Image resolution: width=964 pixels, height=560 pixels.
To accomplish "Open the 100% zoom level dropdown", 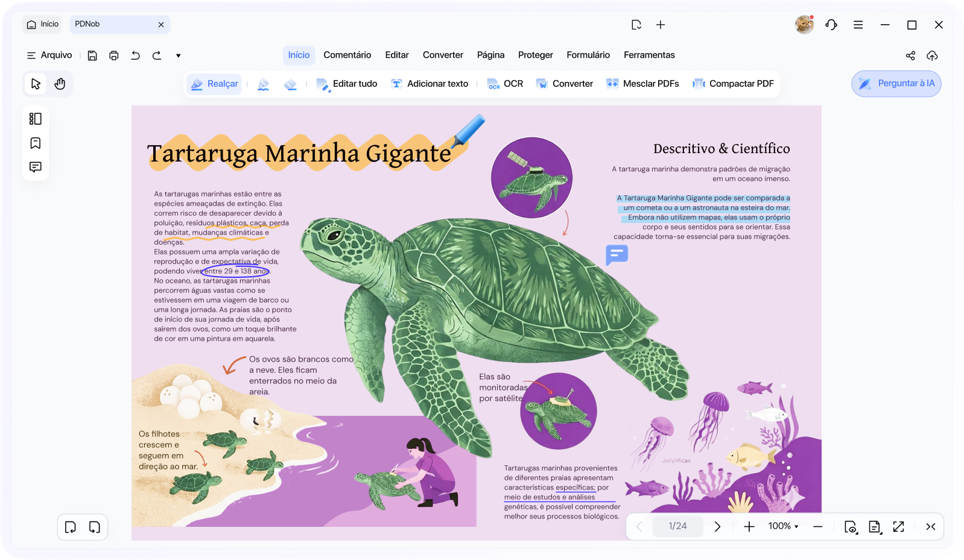I will pyautogui.click(x=783, y=526).
